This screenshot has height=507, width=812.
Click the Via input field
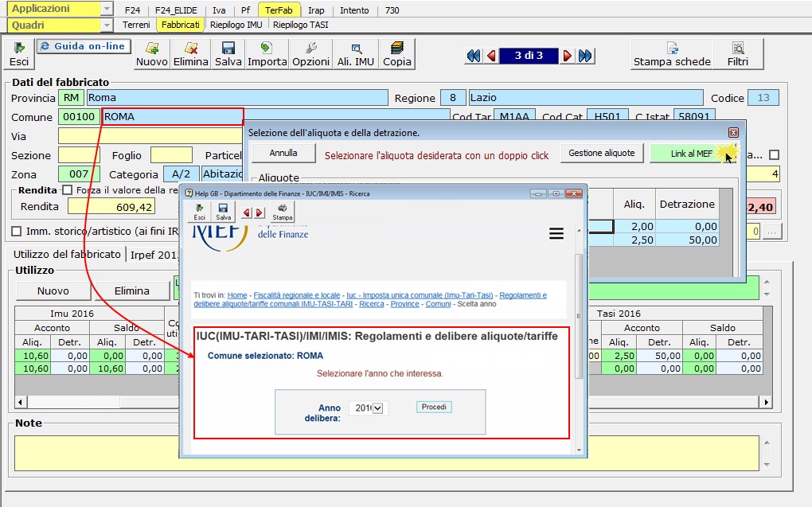[x=150, y=136]
